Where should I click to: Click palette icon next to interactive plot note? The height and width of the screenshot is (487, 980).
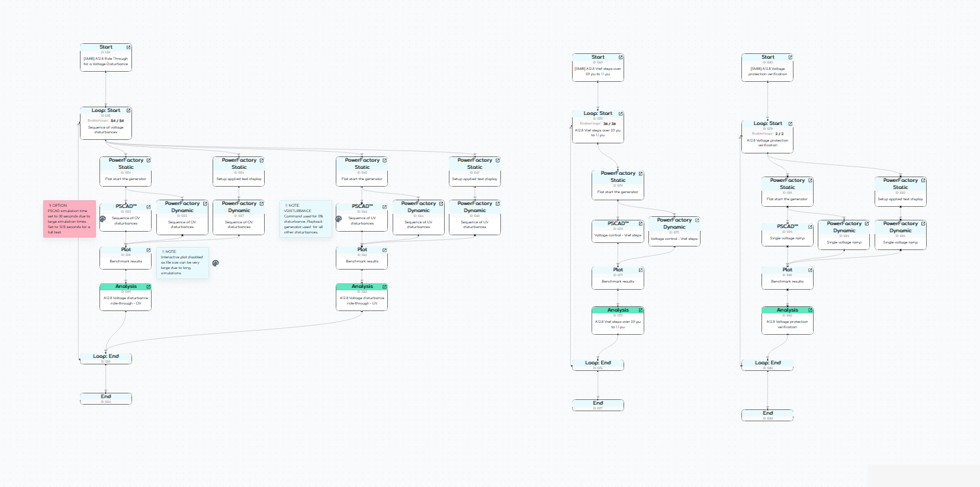216,263
